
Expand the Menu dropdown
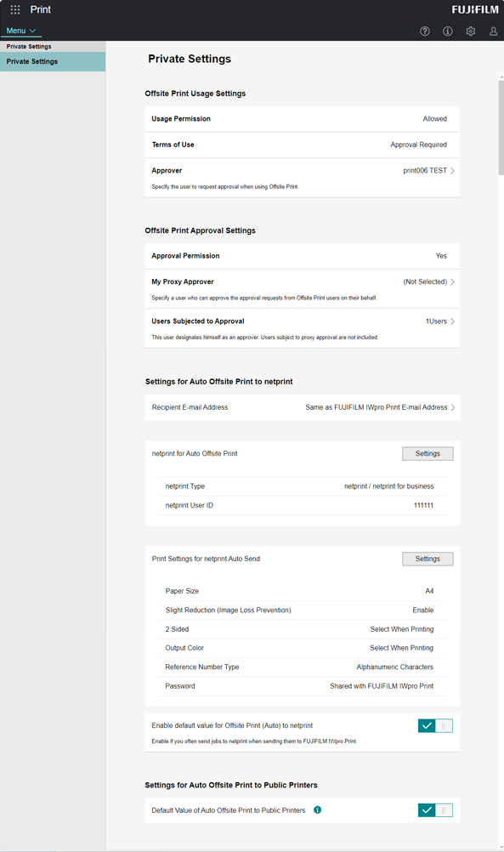[21, 31]
